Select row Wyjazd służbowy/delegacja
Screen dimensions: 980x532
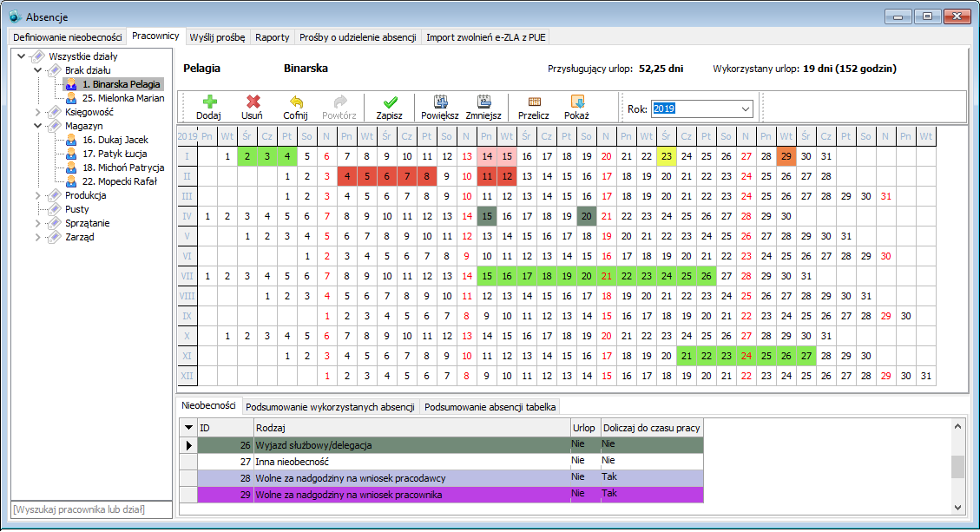click(451, 445)
